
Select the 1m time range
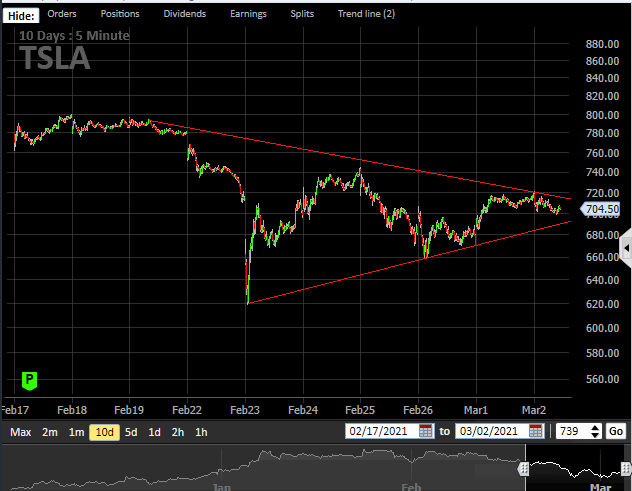[76, 432]
